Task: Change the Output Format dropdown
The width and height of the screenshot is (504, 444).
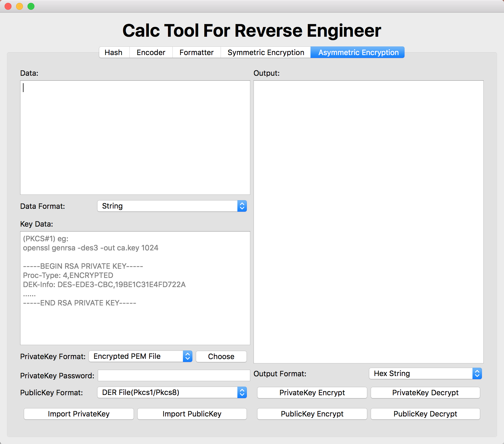Action: click(x=425, y=373)
